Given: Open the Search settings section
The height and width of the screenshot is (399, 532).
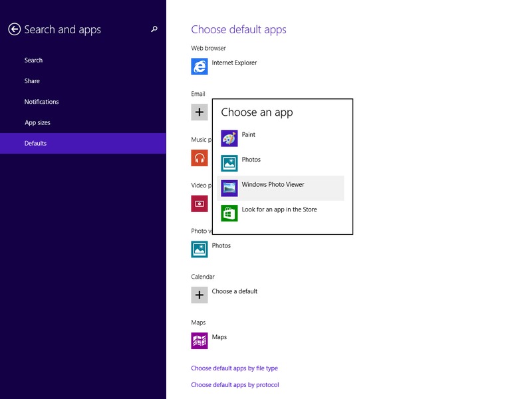Looking at the screenshot, I should [33, 61].
